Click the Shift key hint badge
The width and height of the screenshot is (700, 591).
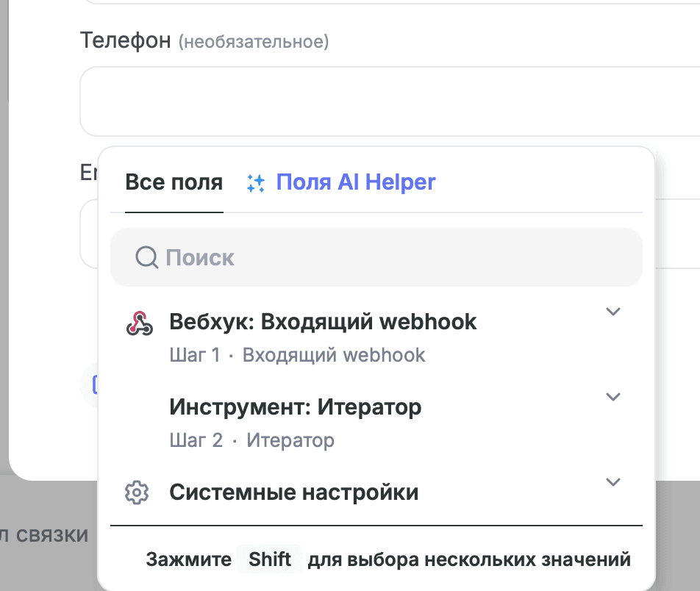(x=270, y=559)
